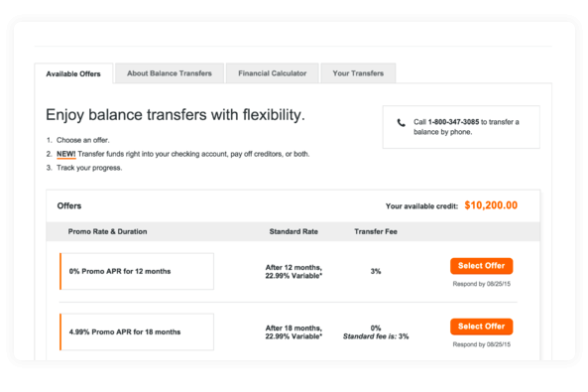View the Your Transfers tab
Image resolution: width=588 pixels, height=392 pixels.
358,73
